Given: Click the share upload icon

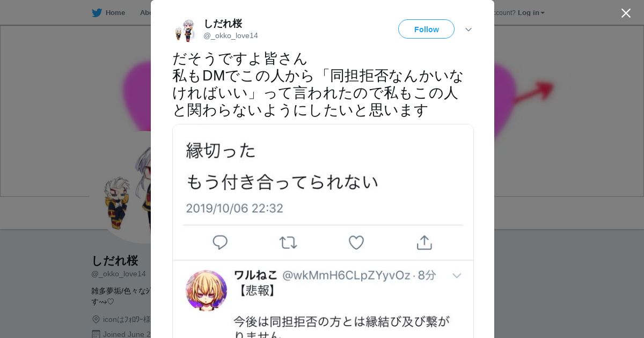Looking at the screenshot, I should coord(424,243).
